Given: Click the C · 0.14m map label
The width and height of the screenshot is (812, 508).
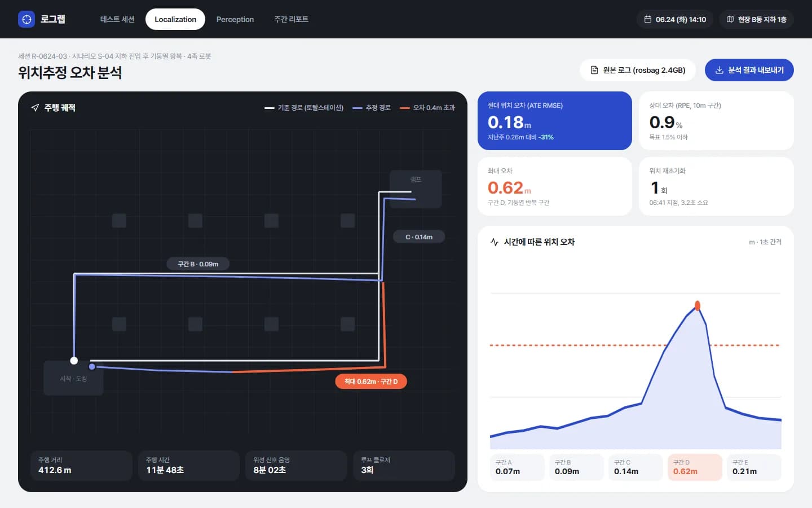Looking at the screenshot, I should (419, 237).
